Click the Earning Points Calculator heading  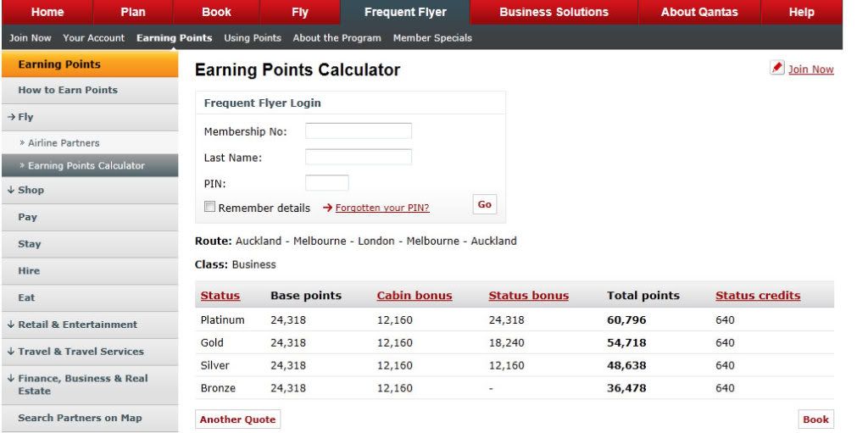click(x=298, y=69)
